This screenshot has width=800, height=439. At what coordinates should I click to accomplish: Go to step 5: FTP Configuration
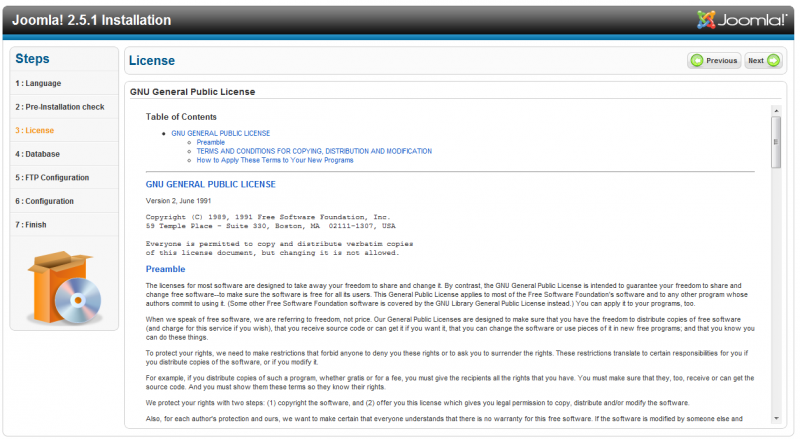pos(52,177)
